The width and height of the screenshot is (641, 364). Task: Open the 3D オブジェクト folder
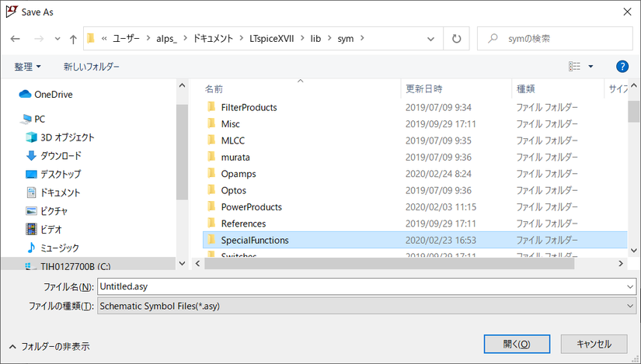pos(67,137)
